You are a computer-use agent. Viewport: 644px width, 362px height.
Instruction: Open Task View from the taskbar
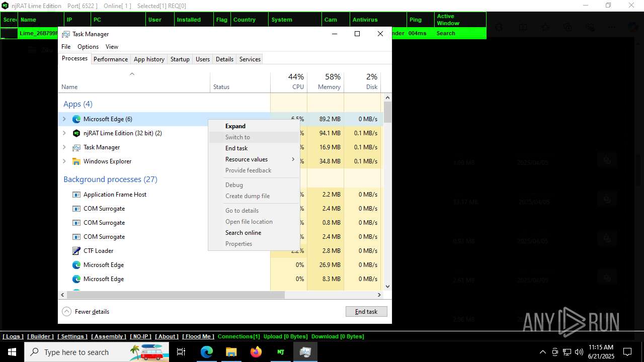click(181, 352)
